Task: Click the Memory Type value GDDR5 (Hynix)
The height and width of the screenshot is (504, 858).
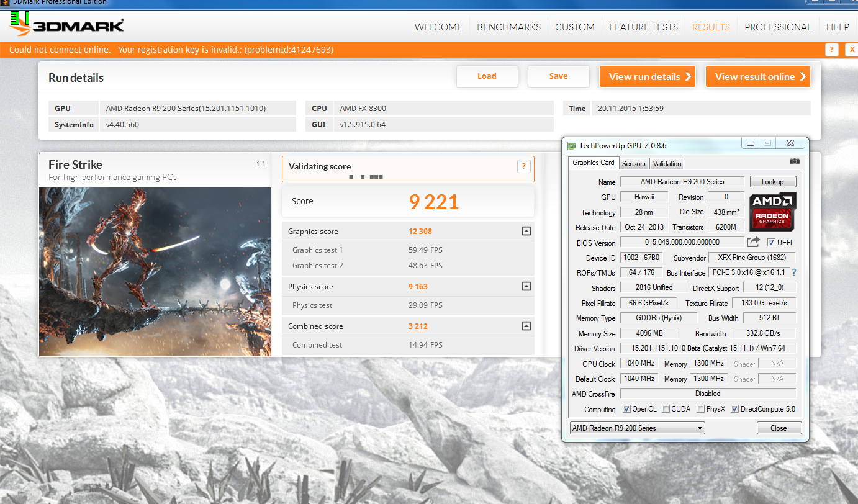Action: [659, 318]
